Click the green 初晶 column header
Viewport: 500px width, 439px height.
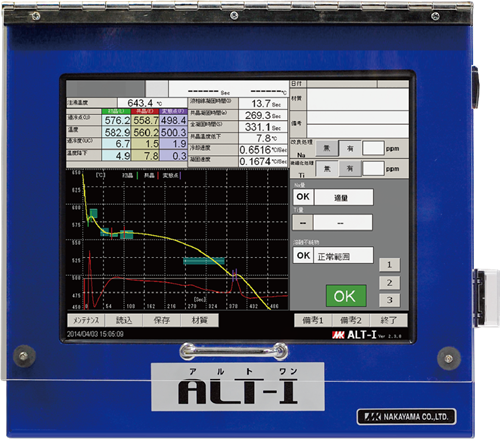[116, 111]
